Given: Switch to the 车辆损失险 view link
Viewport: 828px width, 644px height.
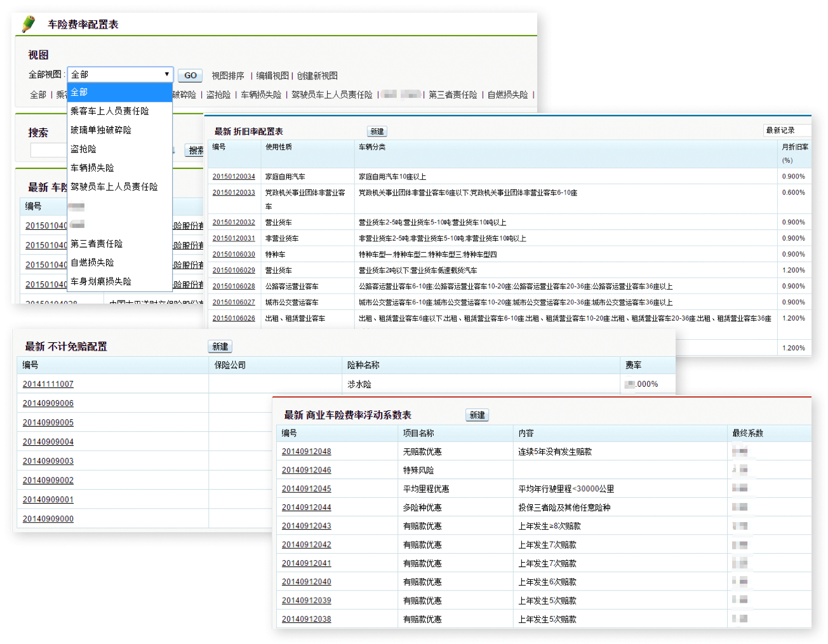Looking at the screenshot, I should 261,95.
